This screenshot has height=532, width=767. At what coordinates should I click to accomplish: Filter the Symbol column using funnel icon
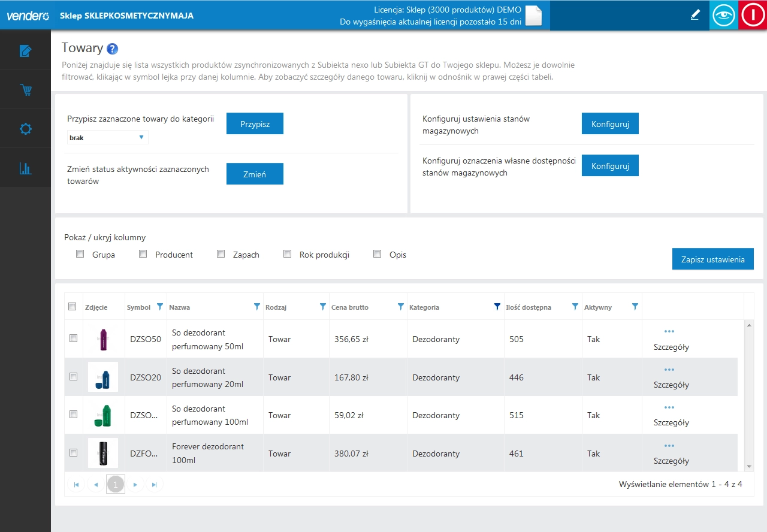coord(159,307)
